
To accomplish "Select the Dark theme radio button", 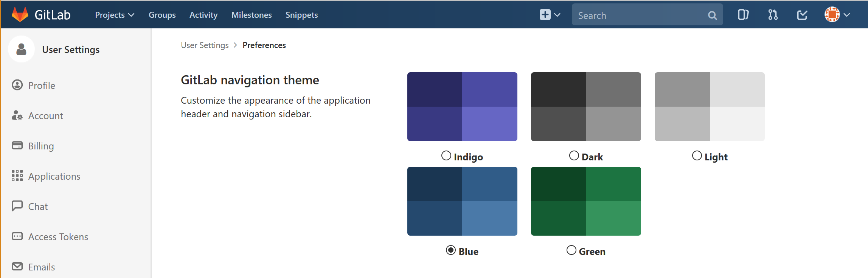I will point(574,156).
